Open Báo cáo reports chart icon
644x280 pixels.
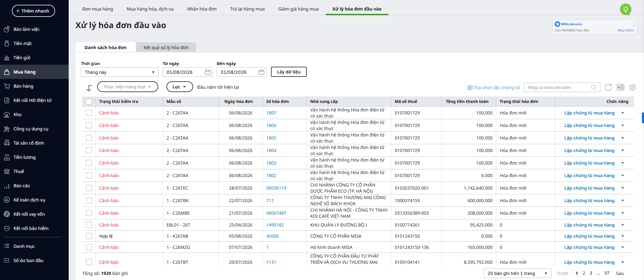coord(7,186)
